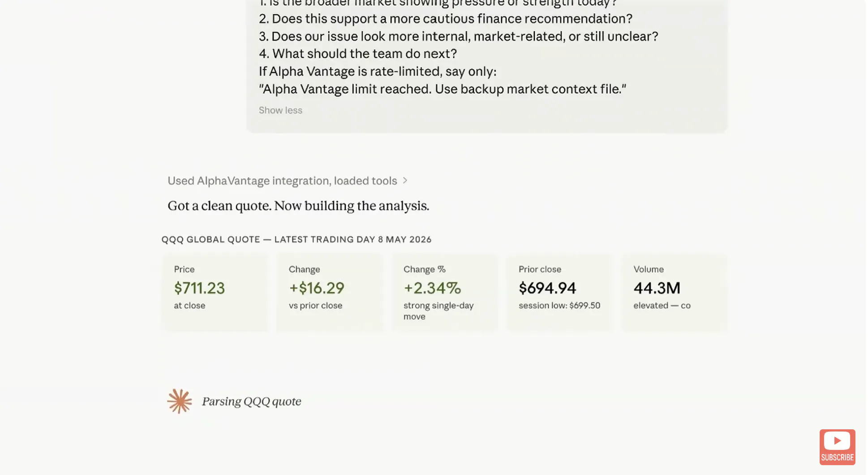This screenshot has height=475, width=868.
Task: Select the Volume 44.3M card
Action: [675, 292]
